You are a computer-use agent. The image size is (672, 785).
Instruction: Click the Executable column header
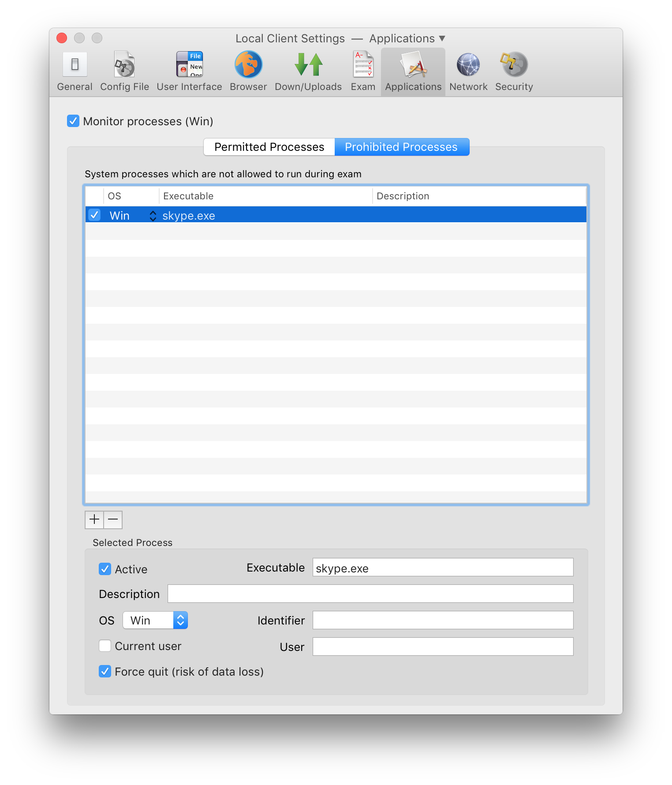tap(265, 196)
